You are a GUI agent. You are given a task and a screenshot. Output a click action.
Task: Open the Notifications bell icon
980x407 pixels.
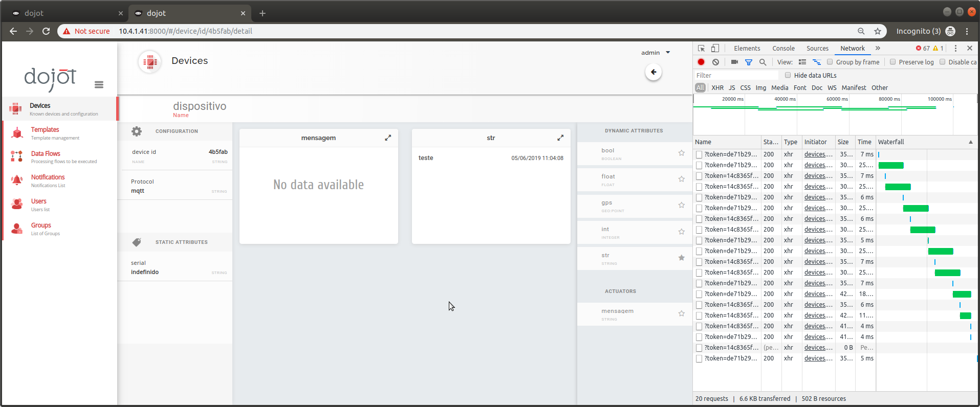(x=17, y=180)
